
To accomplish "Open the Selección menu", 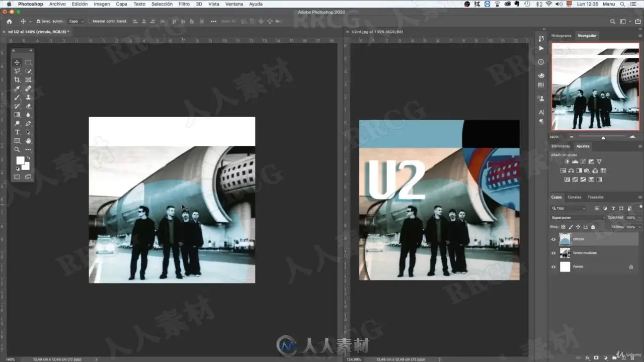I will (x=162, y=4).
